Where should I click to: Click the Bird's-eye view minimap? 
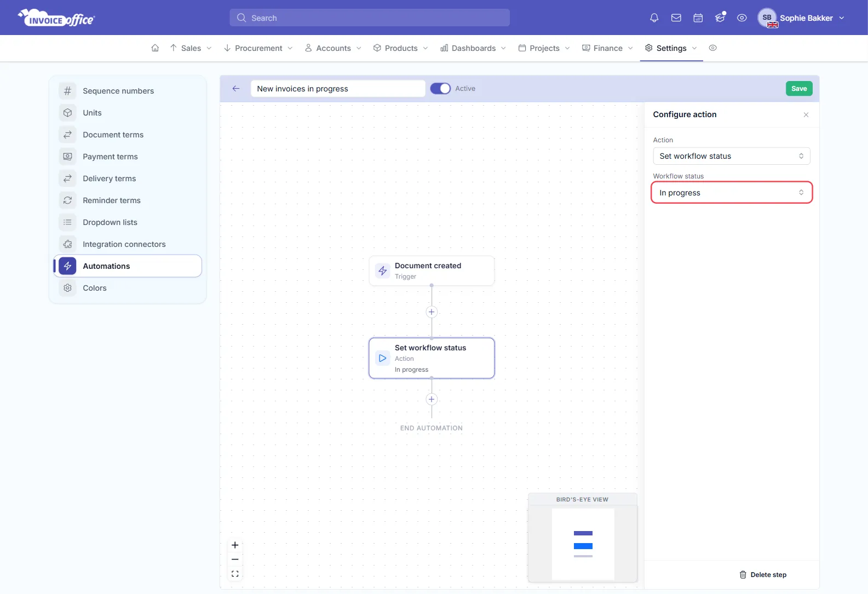point(583,538)
